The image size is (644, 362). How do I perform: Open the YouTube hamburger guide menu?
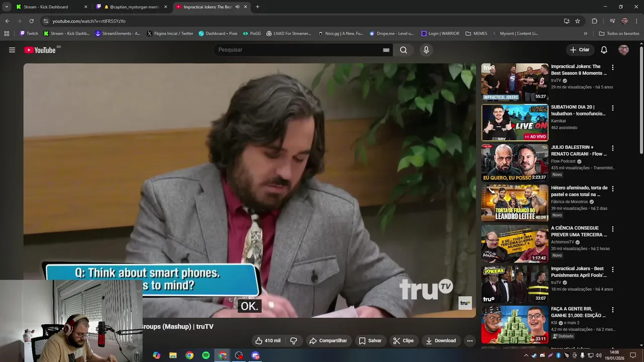12,50
